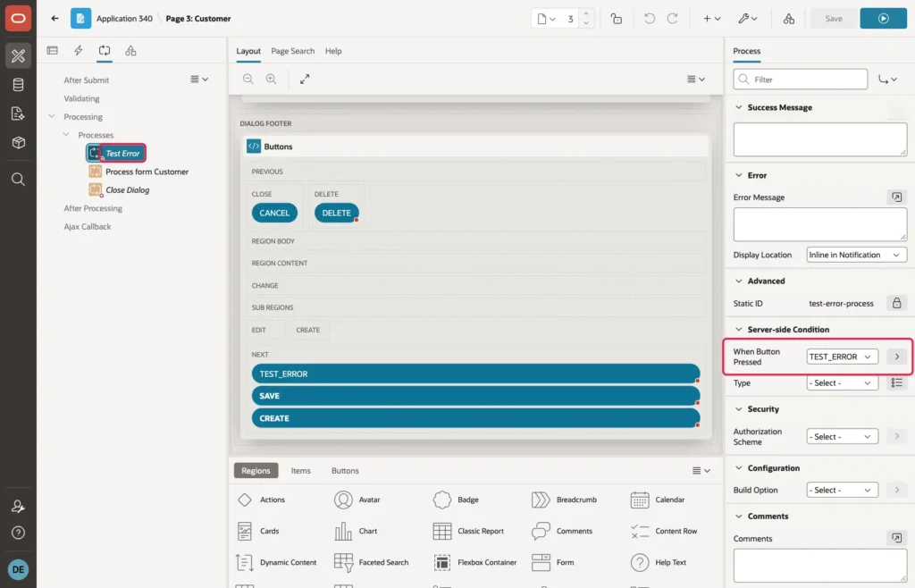The width and height of the screenshot is (915, 588).
Task: Redo the last change
Action: [x=672, y=19]
